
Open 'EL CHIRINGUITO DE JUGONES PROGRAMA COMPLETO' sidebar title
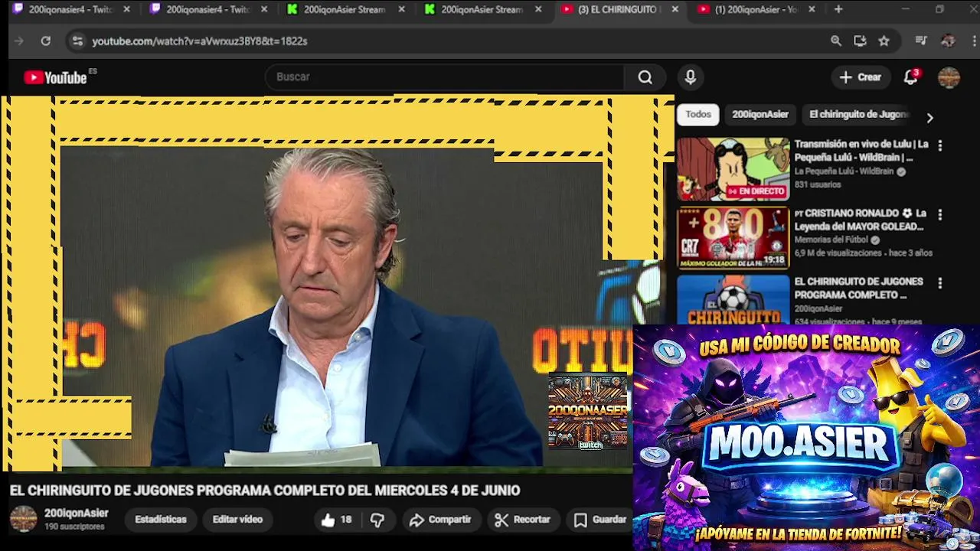[858, 289]
